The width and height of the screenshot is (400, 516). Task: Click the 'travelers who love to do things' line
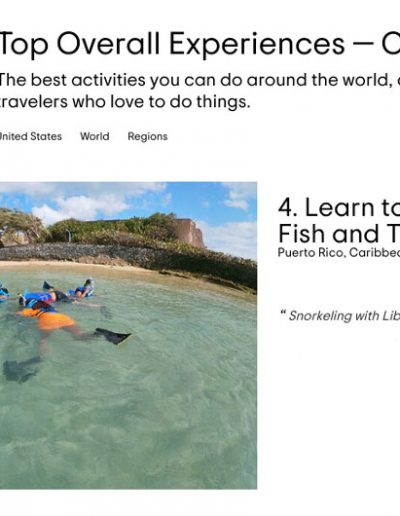(x=125, y=102)
